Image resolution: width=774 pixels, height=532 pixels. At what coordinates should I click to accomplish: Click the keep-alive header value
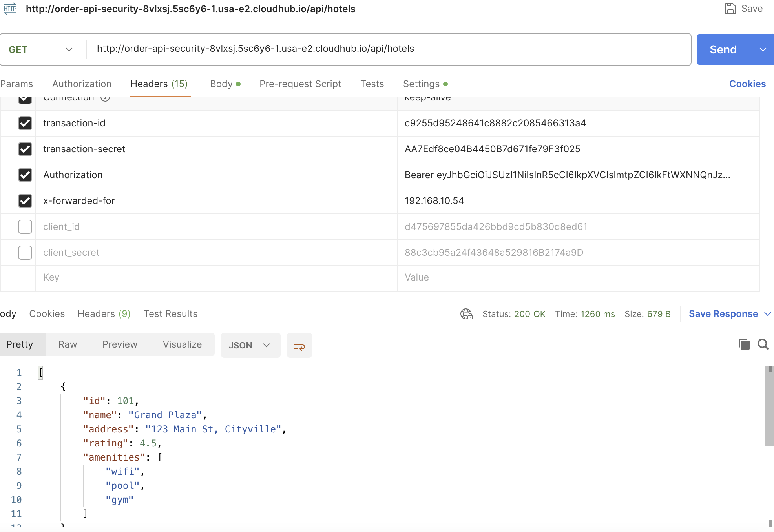point(428,98)
